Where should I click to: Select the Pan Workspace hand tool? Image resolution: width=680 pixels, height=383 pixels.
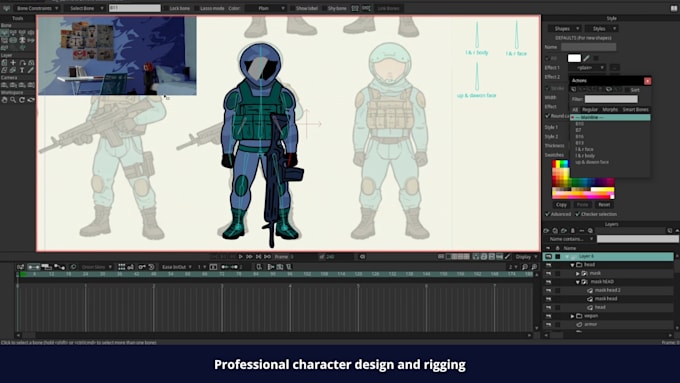pos(4,100)
